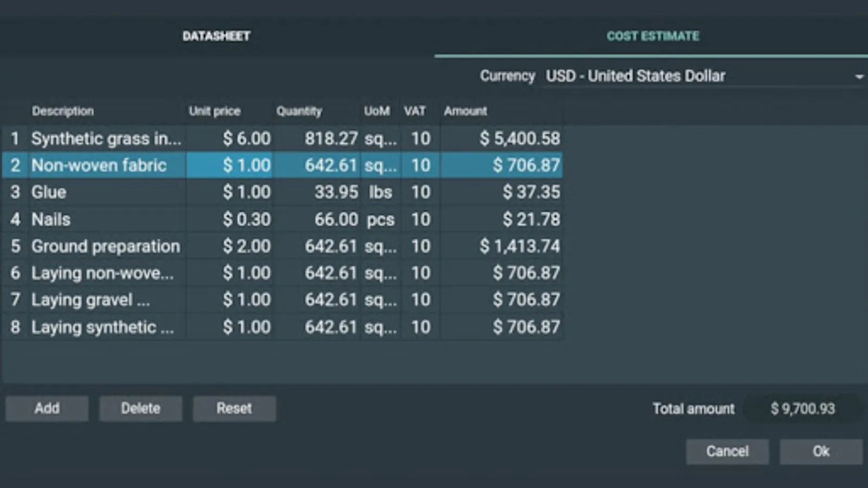Click the Total amount value field
868x488 pixels.
tap(804, 408)
